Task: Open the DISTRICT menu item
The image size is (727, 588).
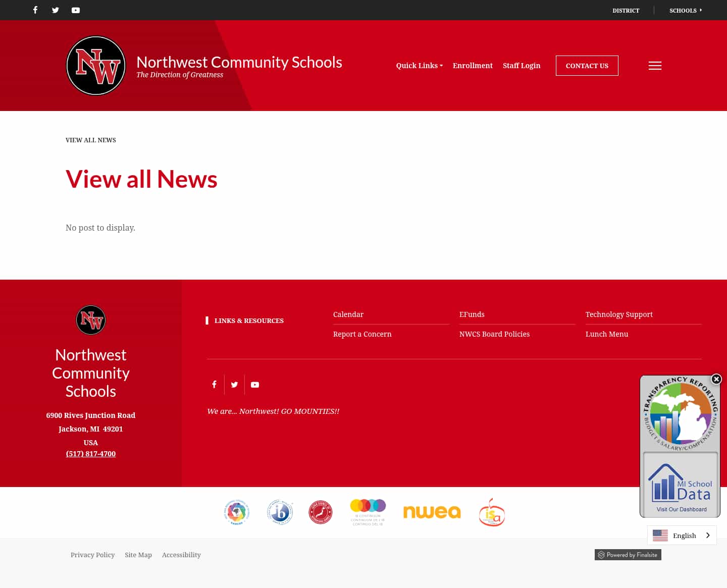Action: coord(626,10)
